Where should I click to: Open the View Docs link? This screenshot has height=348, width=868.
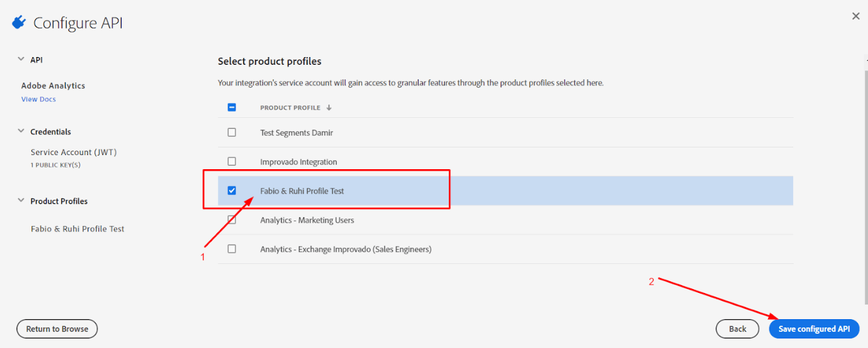38,99
